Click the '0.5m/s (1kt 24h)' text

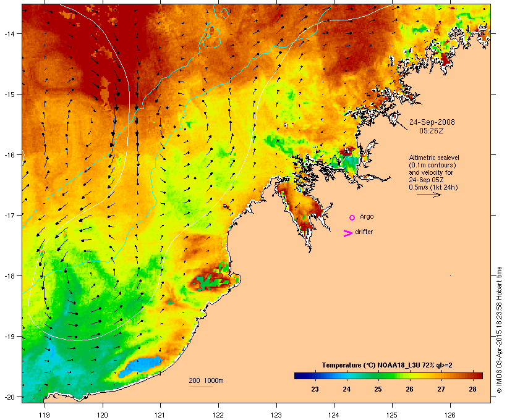point(433,187)
